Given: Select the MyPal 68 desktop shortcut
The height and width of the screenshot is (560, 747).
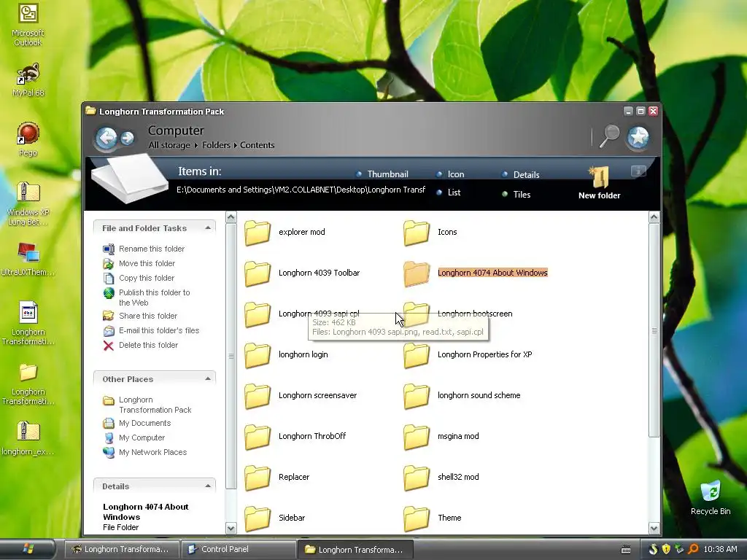Looking at the screenshot, I should pyautogui.click(x=28, y=80).
